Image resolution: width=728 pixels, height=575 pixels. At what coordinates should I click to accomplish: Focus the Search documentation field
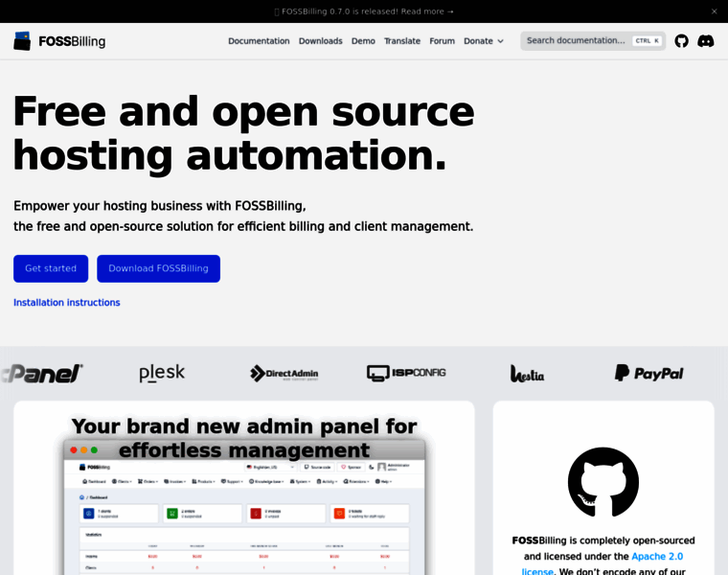(x=593, y=41)
